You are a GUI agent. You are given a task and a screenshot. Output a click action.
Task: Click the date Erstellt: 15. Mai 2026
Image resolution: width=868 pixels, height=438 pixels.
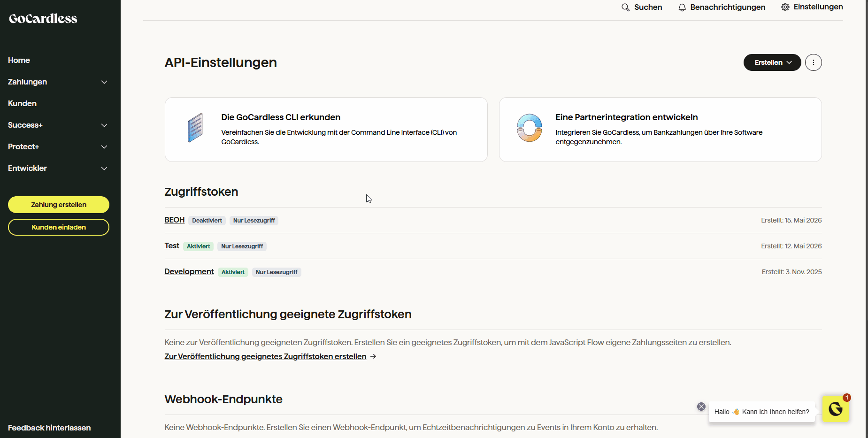pos(791,220)
